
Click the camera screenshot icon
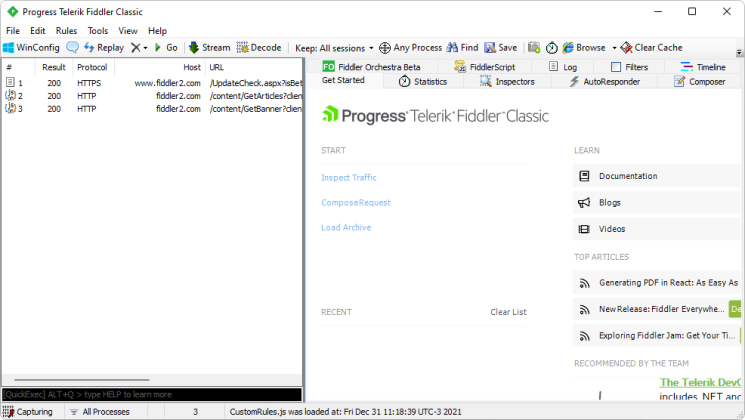(534, 48)
